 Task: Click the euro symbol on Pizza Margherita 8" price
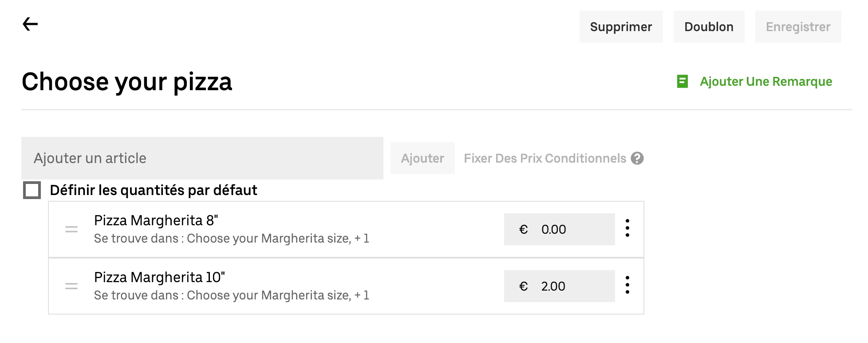(x=524, y=229)
